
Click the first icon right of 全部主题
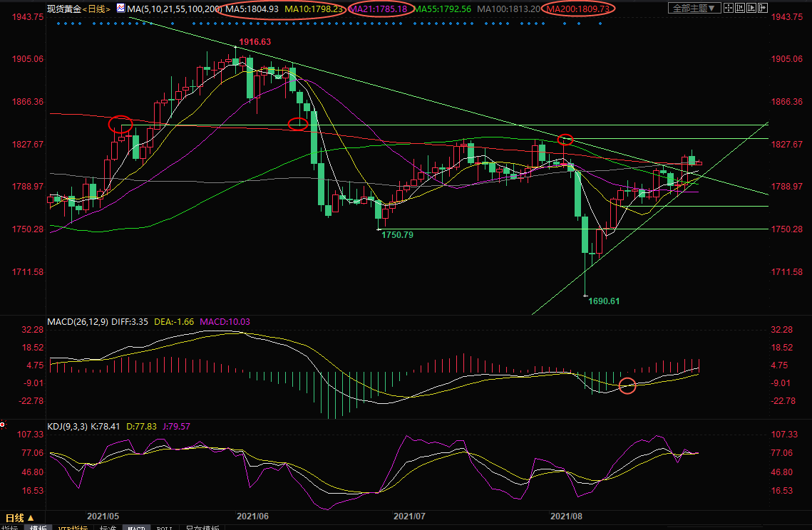[730, 9]
